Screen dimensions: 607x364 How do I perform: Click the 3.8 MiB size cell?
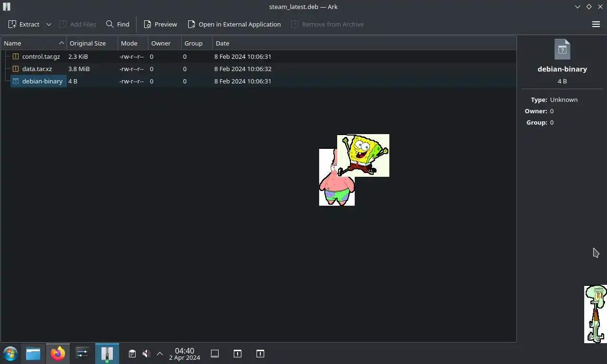(x=79, y=69)
